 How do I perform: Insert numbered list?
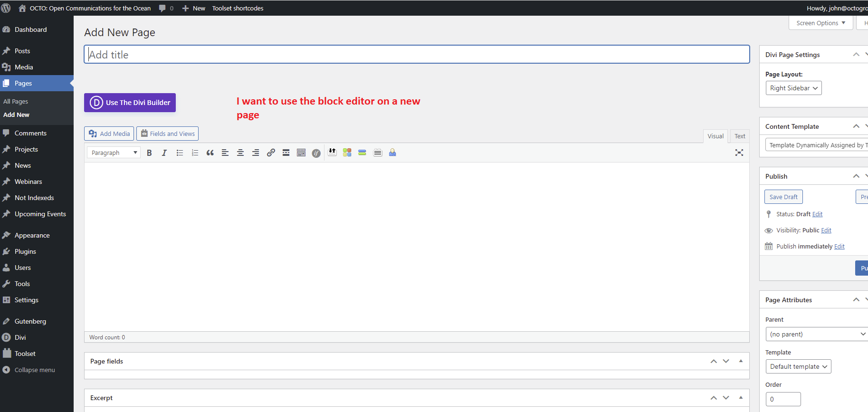[x=195, y=153]
